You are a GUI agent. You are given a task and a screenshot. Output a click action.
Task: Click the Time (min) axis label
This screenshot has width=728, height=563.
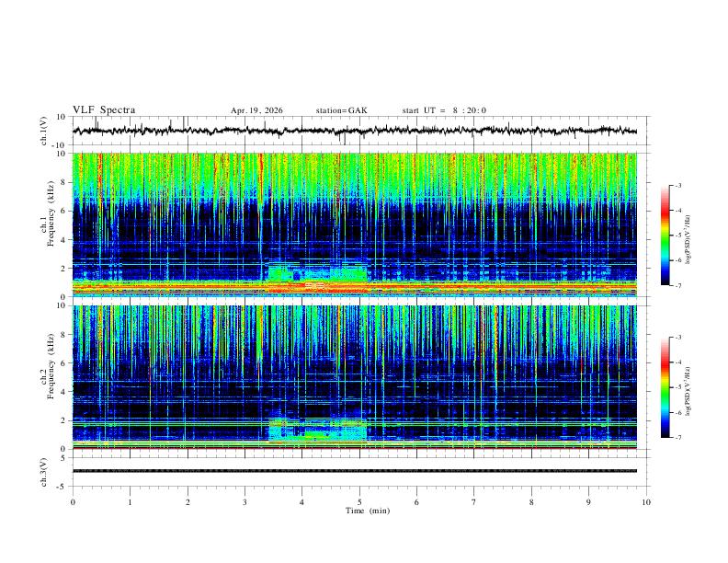click(368, 511)
